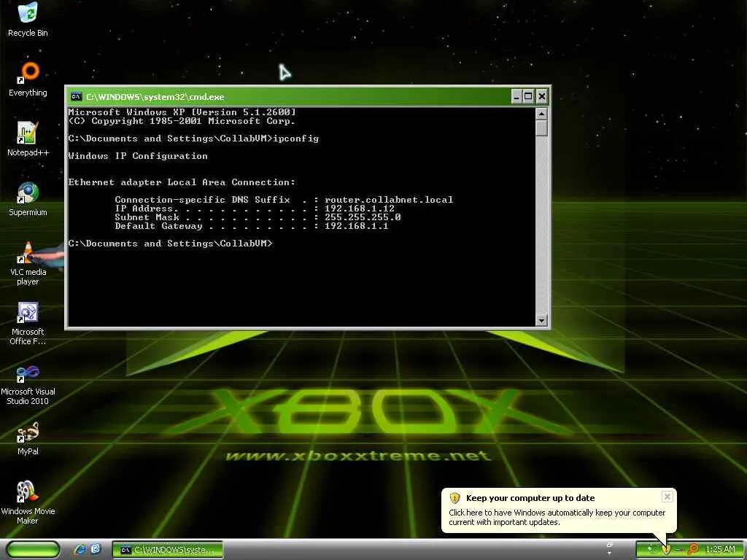The width and height of the screenshot is (747, 560).
Task: Click the cmd.exe window title text
Action: click(155, 97)
